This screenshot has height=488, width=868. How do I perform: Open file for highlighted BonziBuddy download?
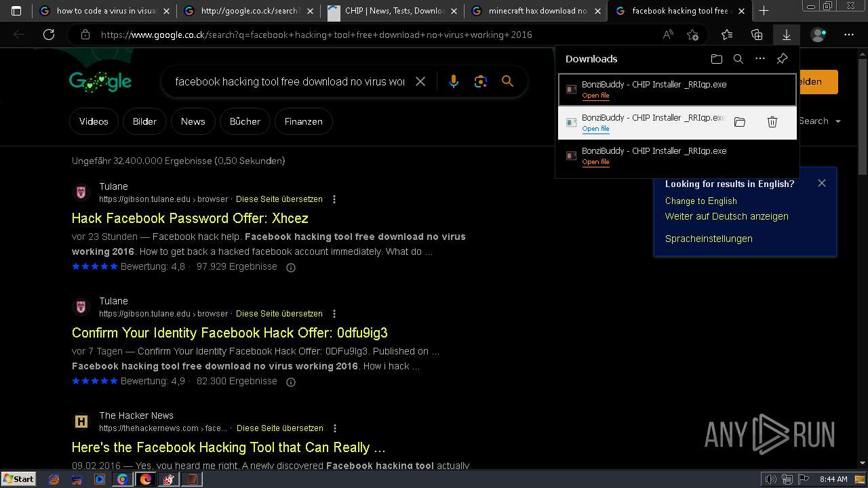[595, 129]
